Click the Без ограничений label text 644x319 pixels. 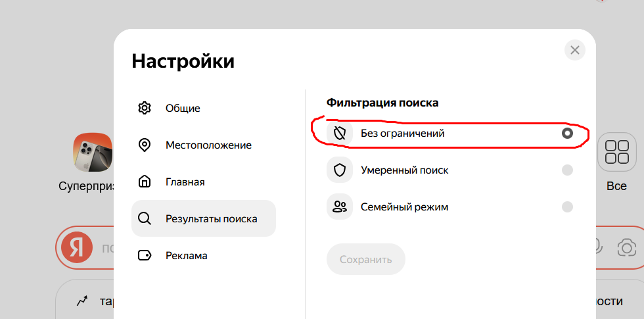pos(402,133)
